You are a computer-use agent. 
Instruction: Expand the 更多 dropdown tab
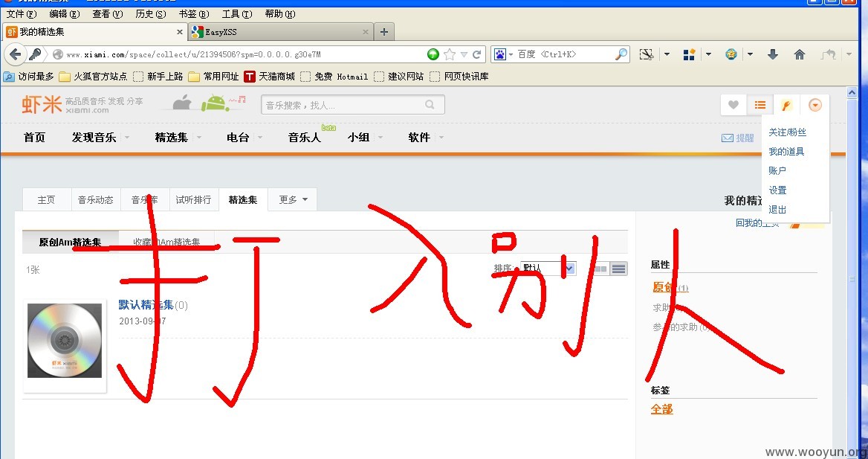point(293,199)
